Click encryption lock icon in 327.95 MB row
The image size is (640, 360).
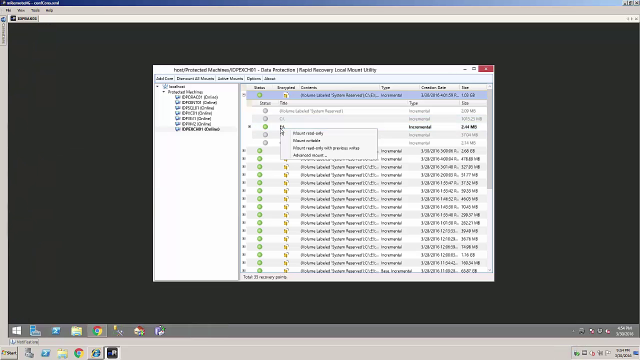pos(286,167)
